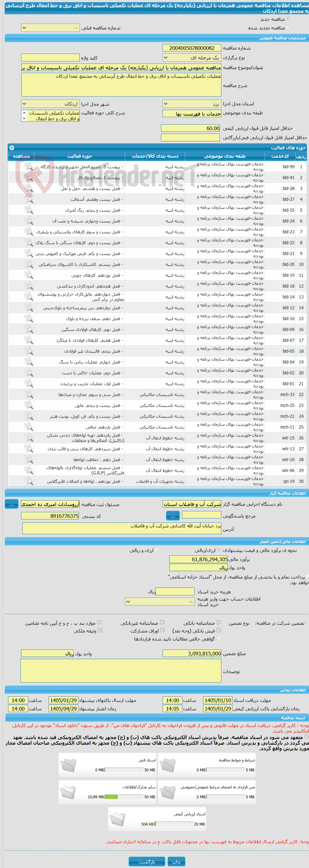Image resolution: width=309 pixels, height=868 pixels.
Task: Click the کلید واژه input field
Action: coord(50,58)
